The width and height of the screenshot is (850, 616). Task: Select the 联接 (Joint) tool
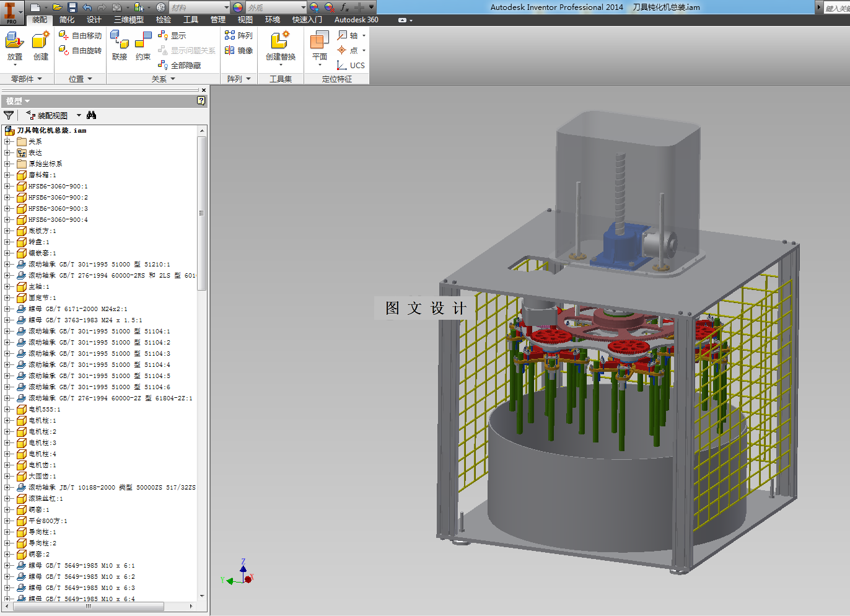coord(120,47)
